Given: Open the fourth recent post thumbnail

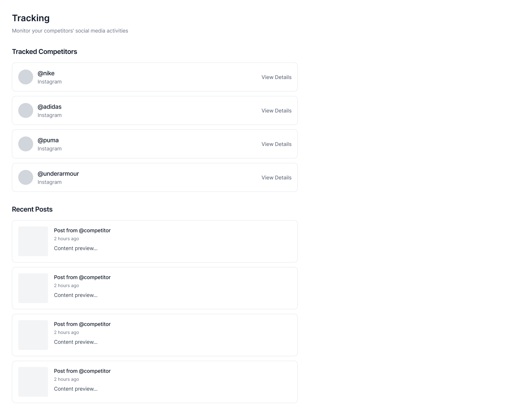Looking at the screenshot, I should pos(33,382).
